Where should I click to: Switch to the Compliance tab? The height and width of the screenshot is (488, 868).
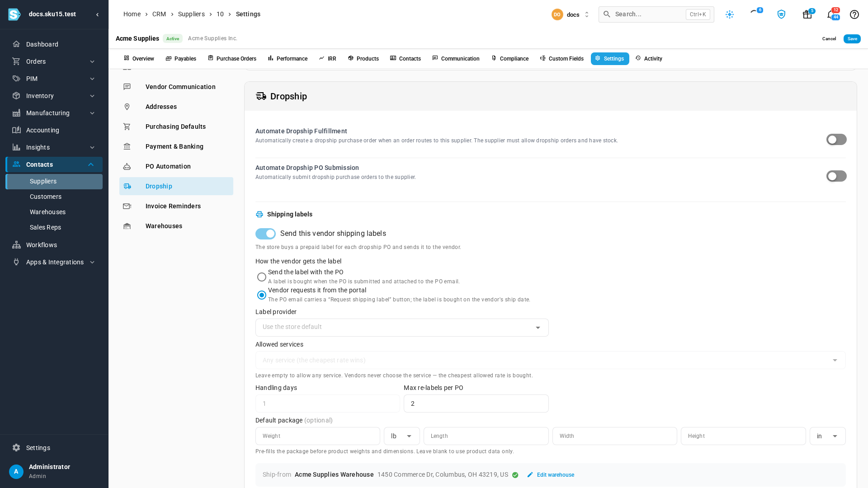tap(510, 59)
